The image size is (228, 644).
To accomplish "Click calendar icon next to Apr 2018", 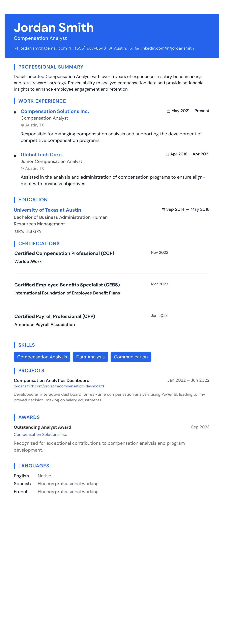I will pyautogui.click(x=167, y=154).
